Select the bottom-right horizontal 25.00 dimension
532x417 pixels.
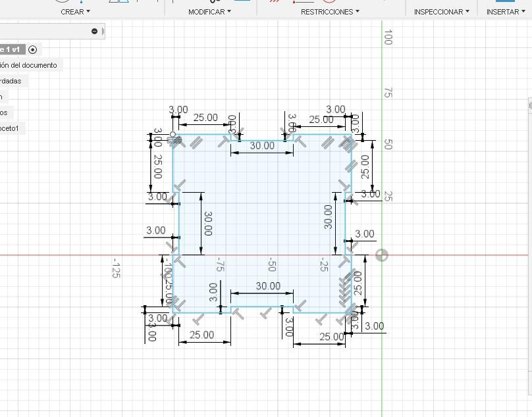(332, 337)
